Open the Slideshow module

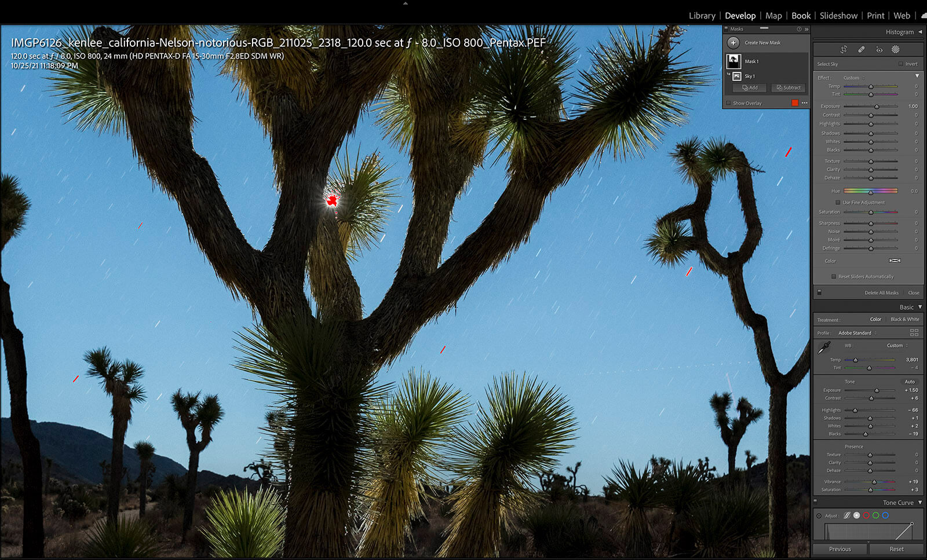(x=838, y=16)
